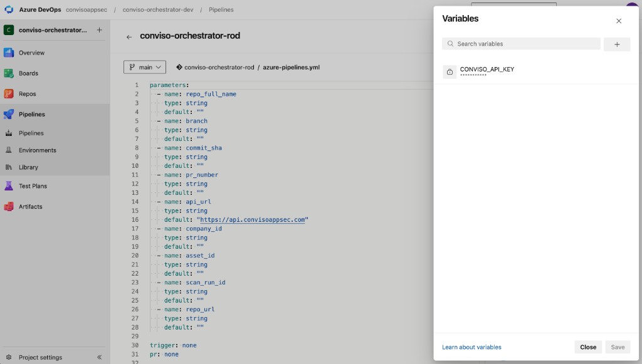642x364 pixels.
Task: Click the Save button in Variables panel
Action: [618, 347]
